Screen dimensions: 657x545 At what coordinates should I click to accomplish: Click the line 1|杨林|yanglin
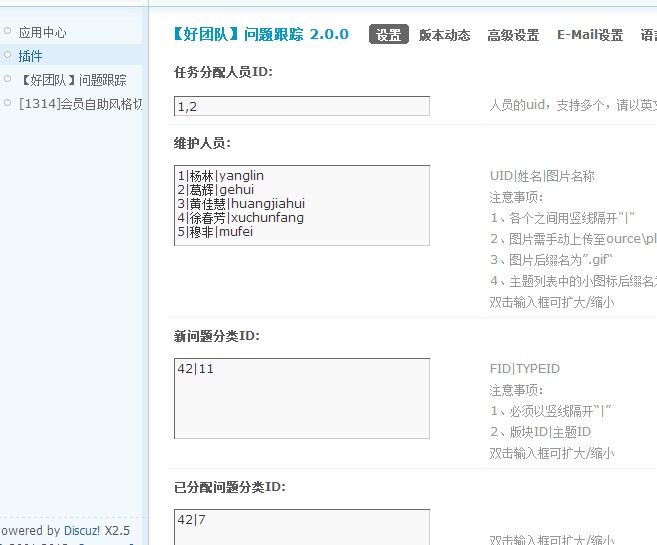[x=221, y=176]
